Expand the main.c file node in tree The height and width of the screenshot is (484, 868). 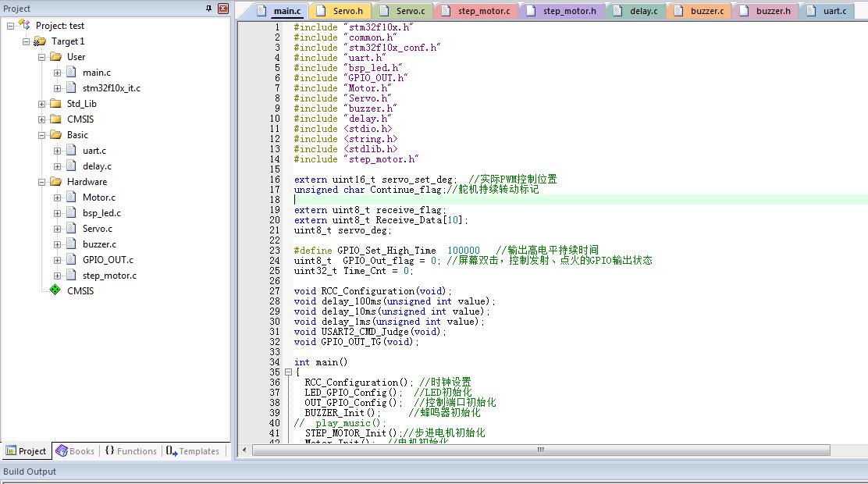[x=57, y=73]
